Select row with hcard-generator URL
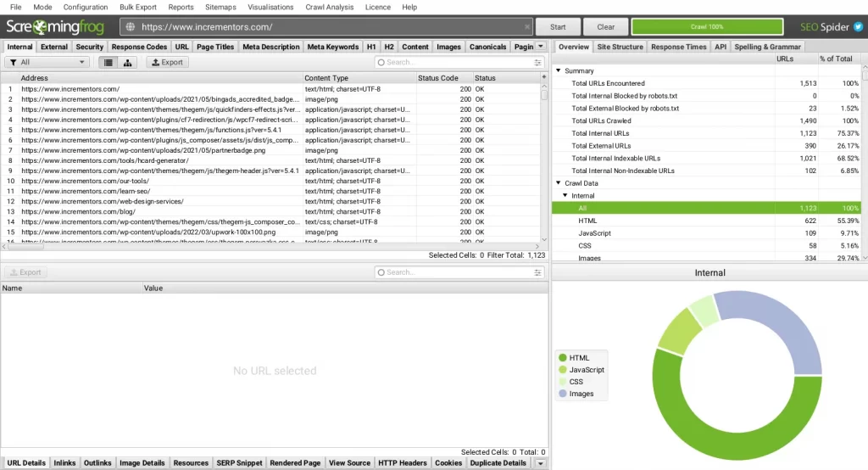The image size is (868, 470). click(x=270, y=160)
